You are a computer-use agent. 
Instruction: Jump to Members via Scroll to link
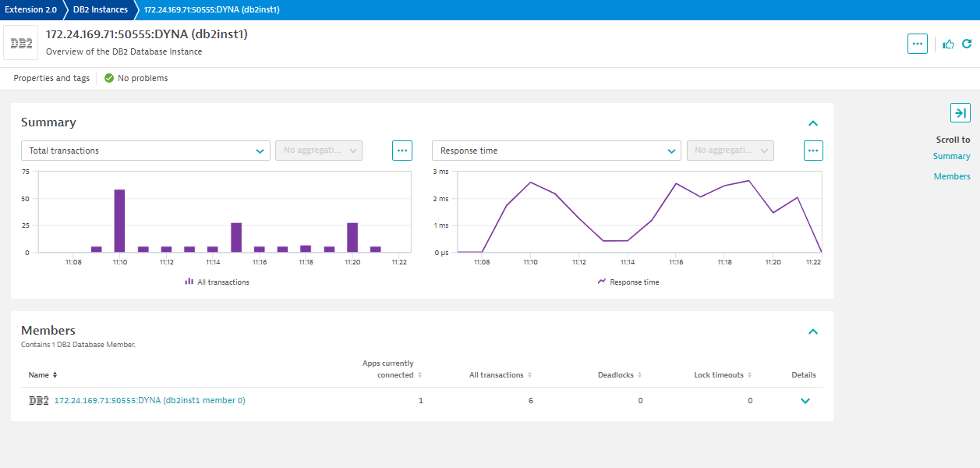(952, 176)
